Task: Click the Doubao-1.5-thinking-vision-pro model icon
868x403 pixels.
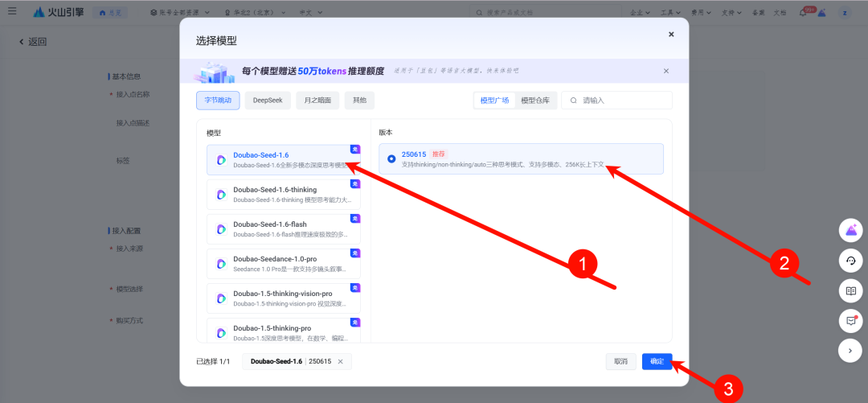Action: click(220, 298)
